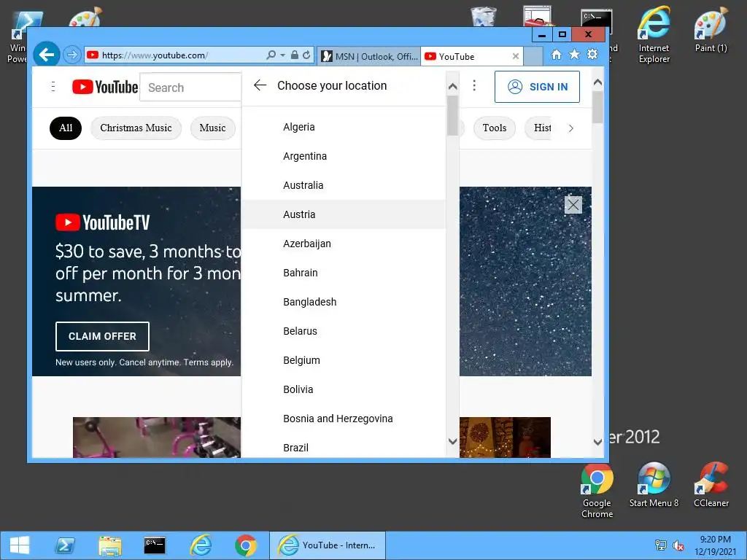This screenshot has height=560, width=747.
Task: Open the YouTube guide menu icon
Action: (53, 87)
